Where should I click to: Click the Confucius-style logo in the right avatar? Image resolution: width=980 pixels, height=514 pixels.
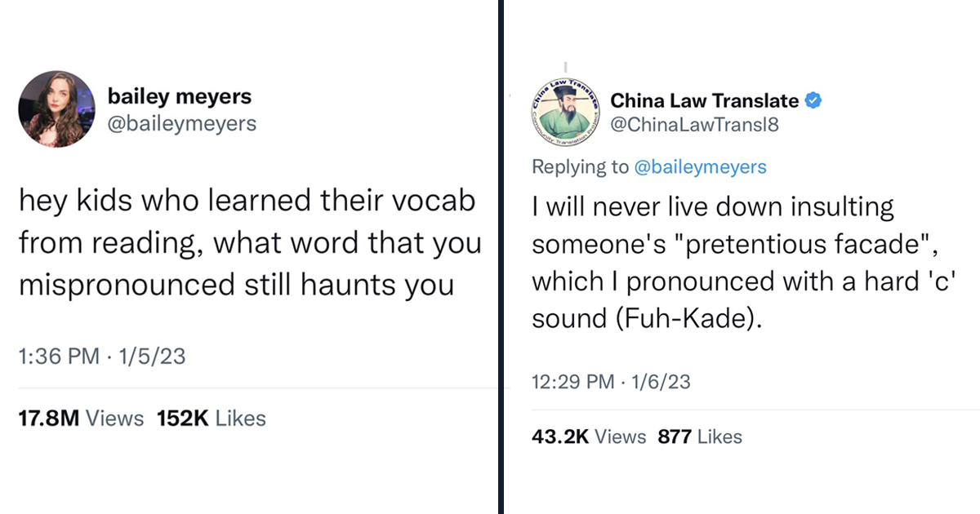pos(565,110)
